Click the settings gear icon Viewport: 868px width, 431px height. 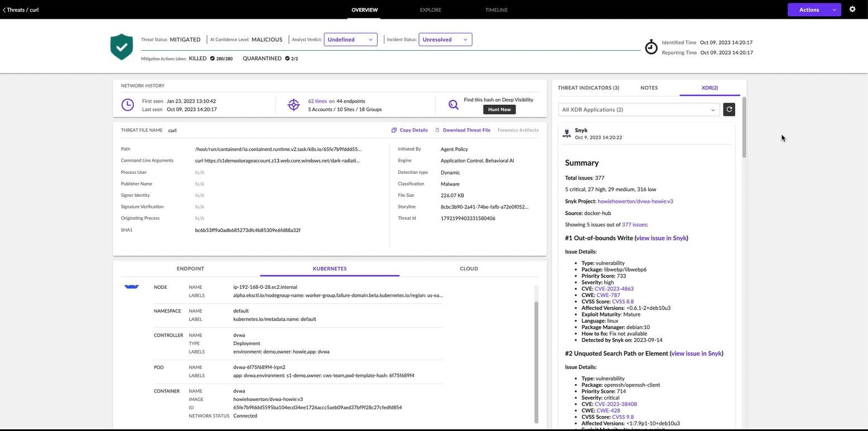point(852,9)
